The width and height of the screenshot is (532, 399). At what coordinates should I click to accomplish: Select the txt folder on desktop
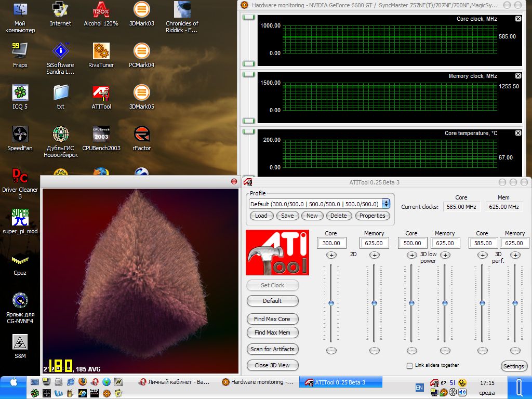(60, 97)
